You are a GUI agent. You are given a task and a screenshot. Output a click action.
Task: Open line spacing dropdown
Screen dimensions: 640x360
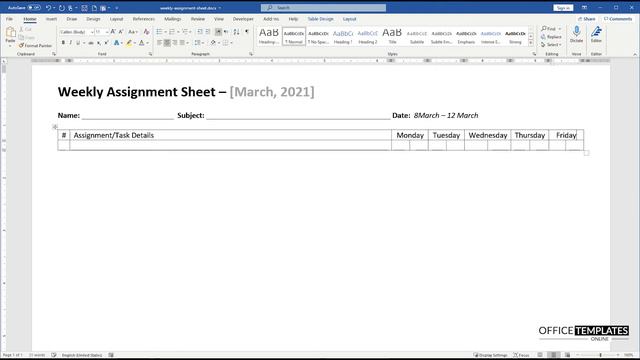[x=198, y=43]
